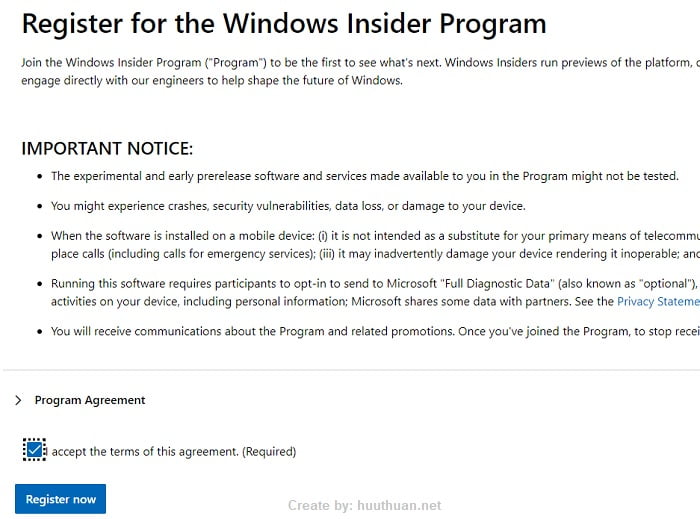
Task: Click the horizontal divider above Program Agreement
Action: 351,370
